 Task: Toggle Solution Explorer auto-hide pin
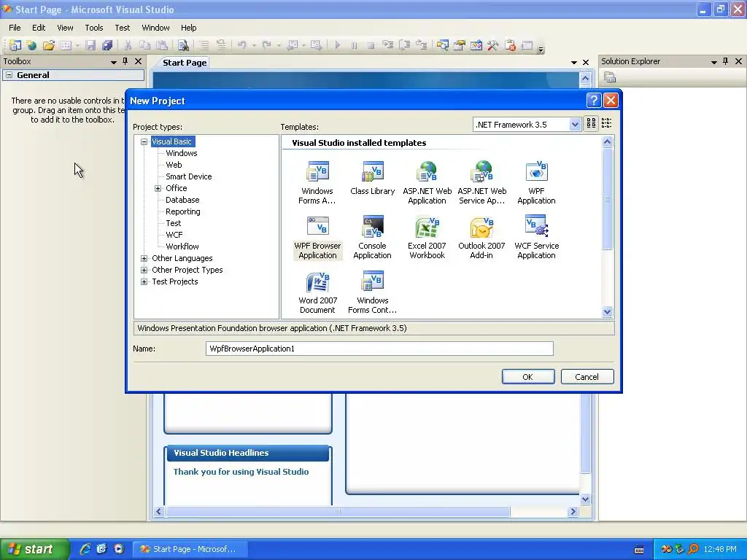point(726,61)
